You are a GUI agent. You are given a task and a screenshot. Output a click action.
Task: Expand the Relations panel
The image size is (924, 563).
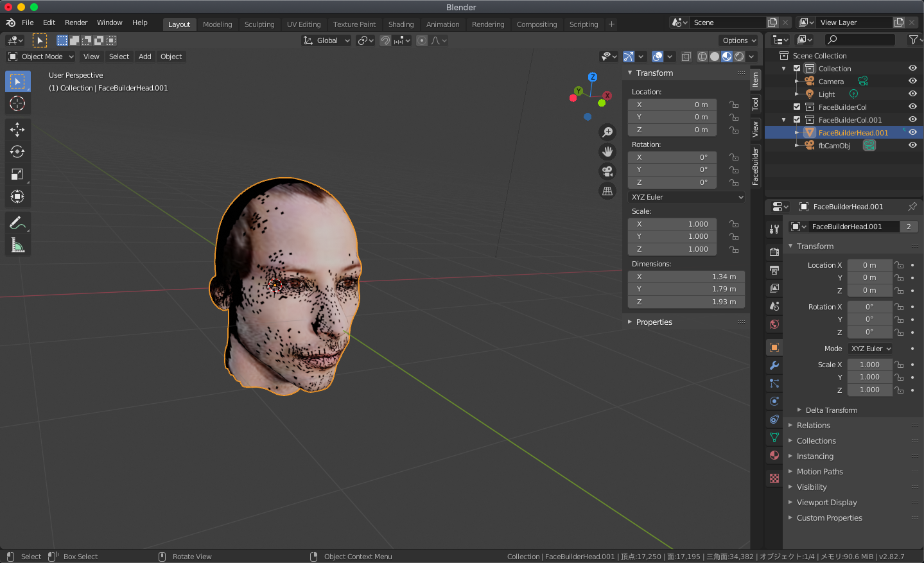click(813, 426)
